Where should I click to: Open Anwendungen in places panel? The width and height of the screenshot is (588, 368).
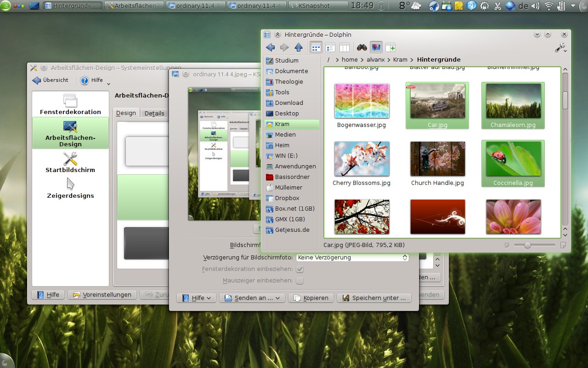pyautogui.click(x=292, y=166)
